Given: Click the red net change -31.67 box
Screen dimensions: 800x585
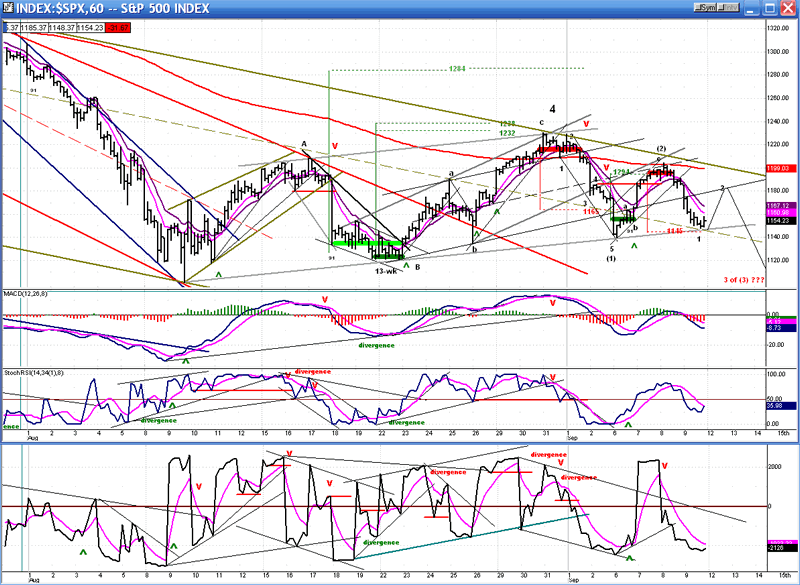Looking at the screenshot, I should pos(118,28).
